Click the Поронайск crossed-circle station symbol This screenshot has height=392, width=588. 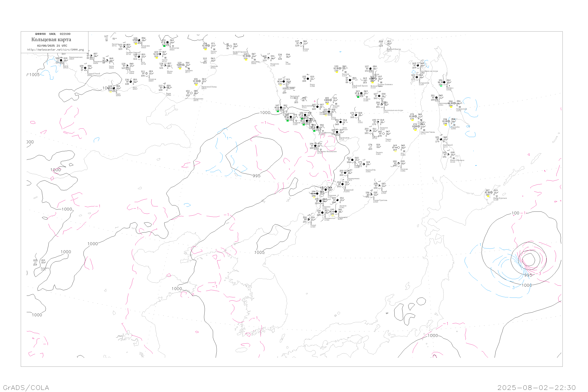point(449,121)
